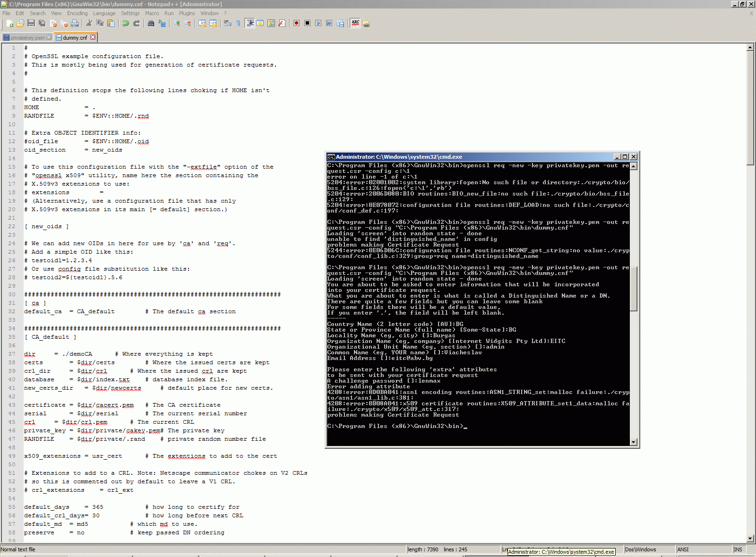Image resolution: width=756 pixels, height=557 pixels.
Task: Toggle the indent guide toolbar button
Action: pos(249,23)
